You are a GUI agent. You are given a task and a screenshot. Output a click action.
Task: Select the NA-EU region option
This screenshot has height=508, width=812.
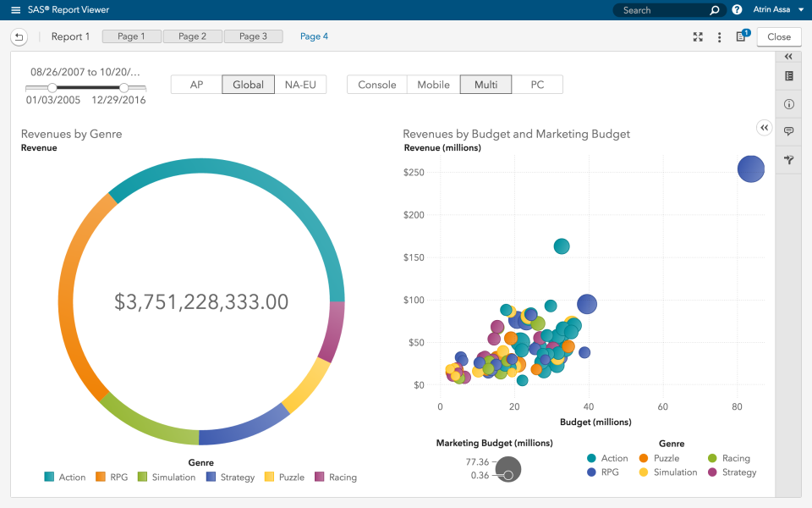(x=301, y=84)
